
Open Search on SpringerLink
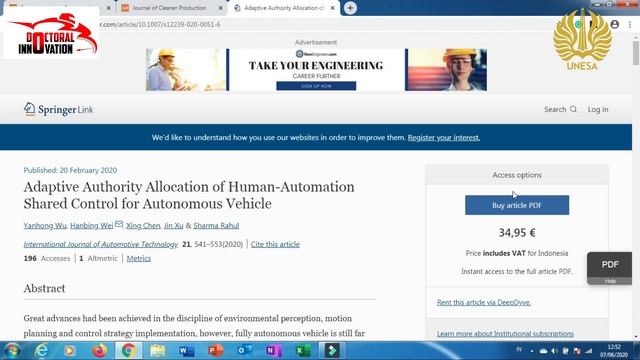(560, 109)
